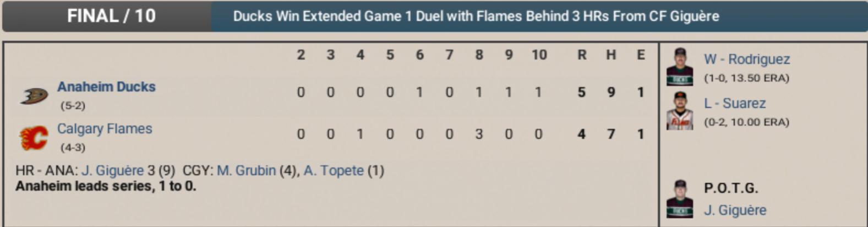
Task: Open the Anaheim Ducks team page
Action: pyautogui.click(x=106, y=87)
